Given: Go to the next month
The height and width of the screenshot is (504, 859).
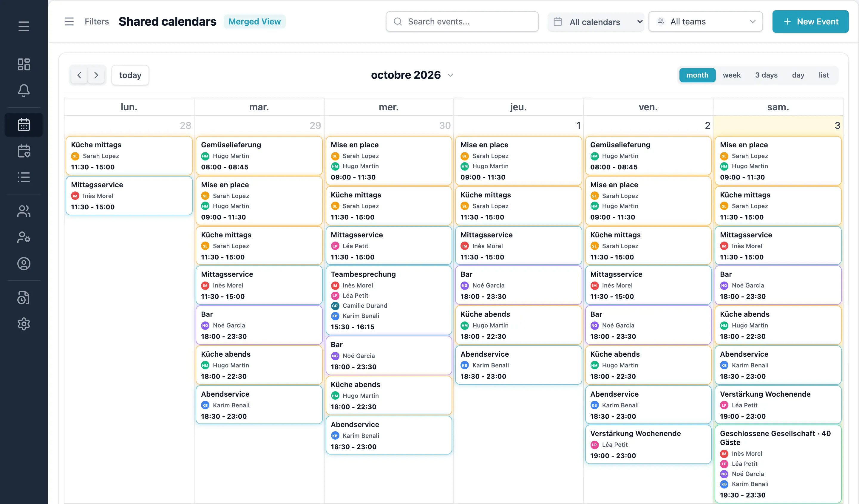Looking at the screenshot, I should pyautogui.click(x=96, y=75).
